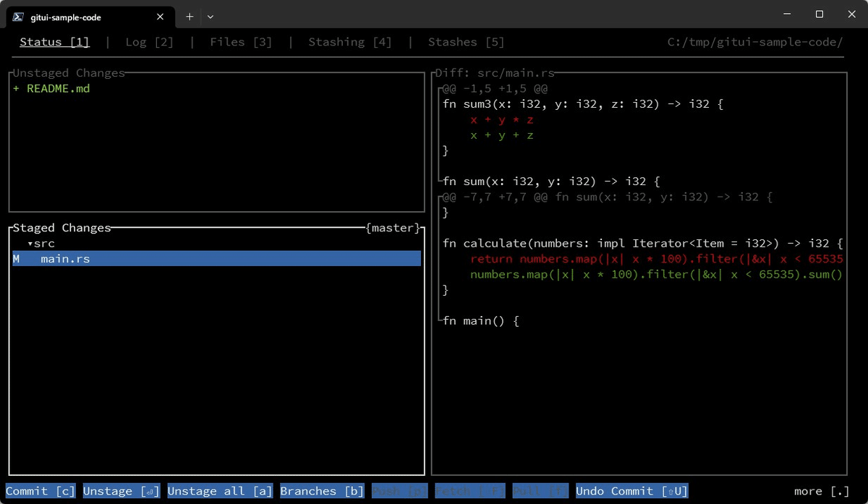
Task: Click the PowerShell icon in the tab
Action: (19, 17)
